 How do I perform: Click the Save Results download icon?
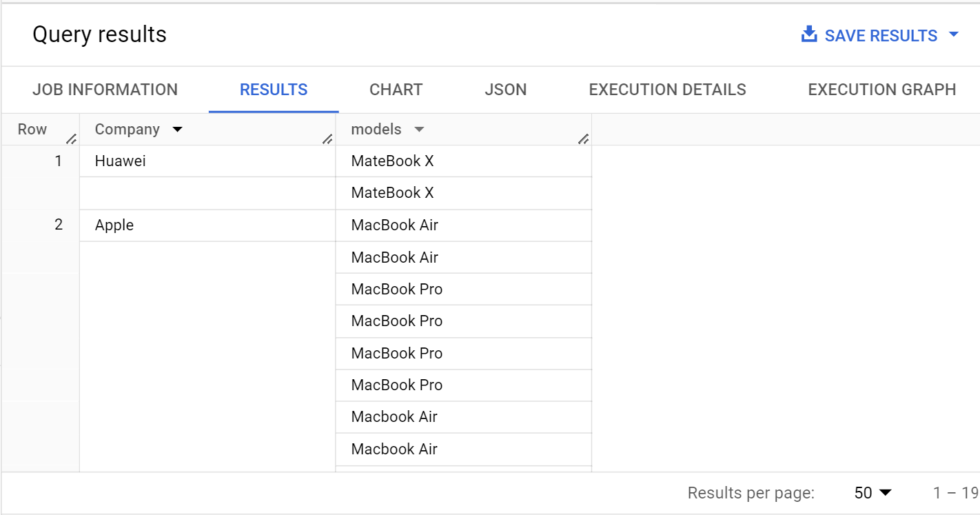(x=809, y=34)
